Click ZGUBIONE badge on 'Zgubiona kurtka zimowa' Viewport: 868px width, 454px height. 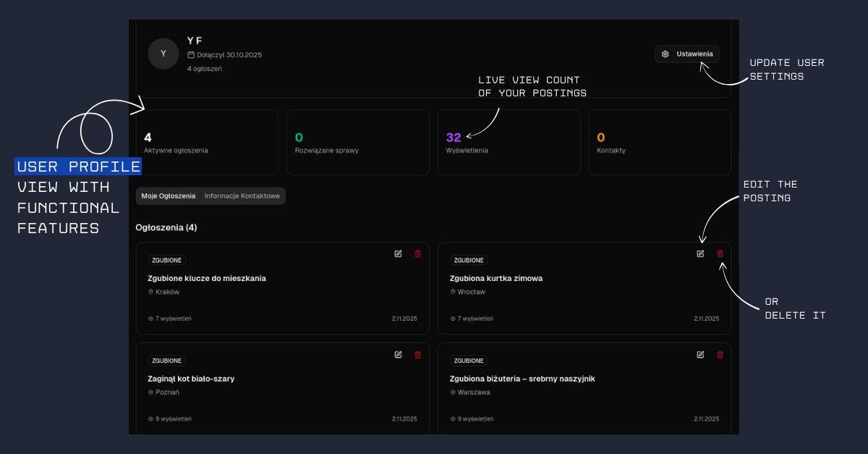(469, 260)
